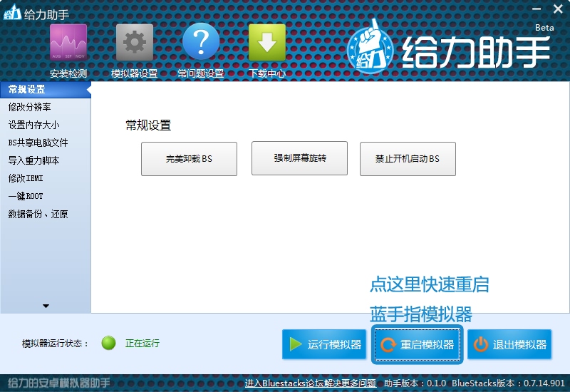Click the BlueStacks版本：0.7.14.901 text

click(x=508, y=383)
